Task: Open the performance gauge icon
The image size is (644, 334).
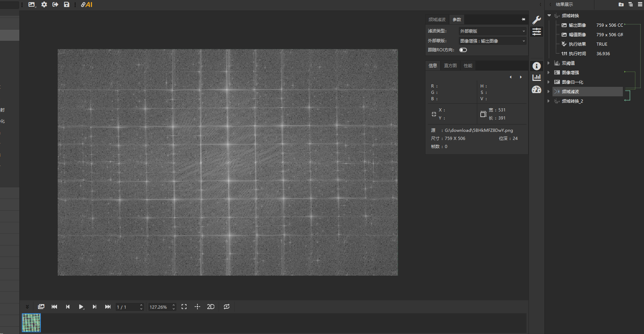Action: pos(537,90)
